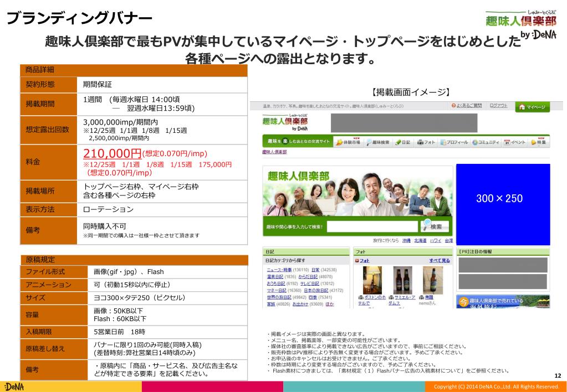Click the DeNA logo in the footer
567x392 pixels.
point(14,386)
